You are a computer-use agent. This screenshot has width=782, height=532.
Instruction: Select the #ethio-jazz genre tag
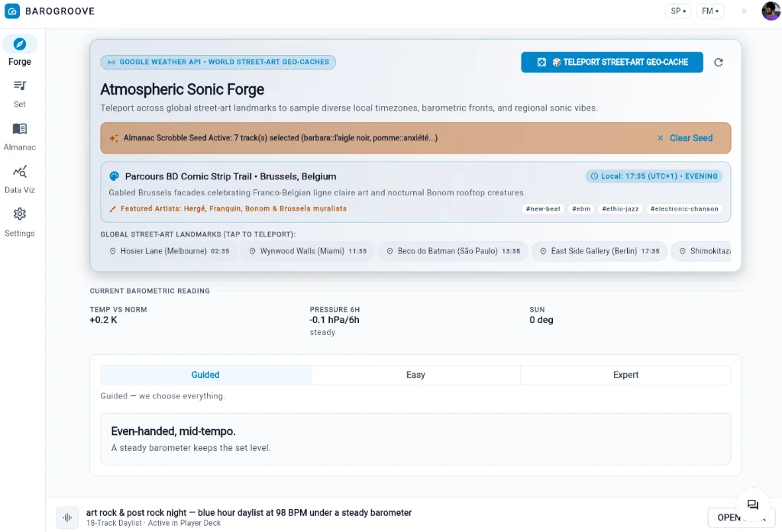pos(620,209)
